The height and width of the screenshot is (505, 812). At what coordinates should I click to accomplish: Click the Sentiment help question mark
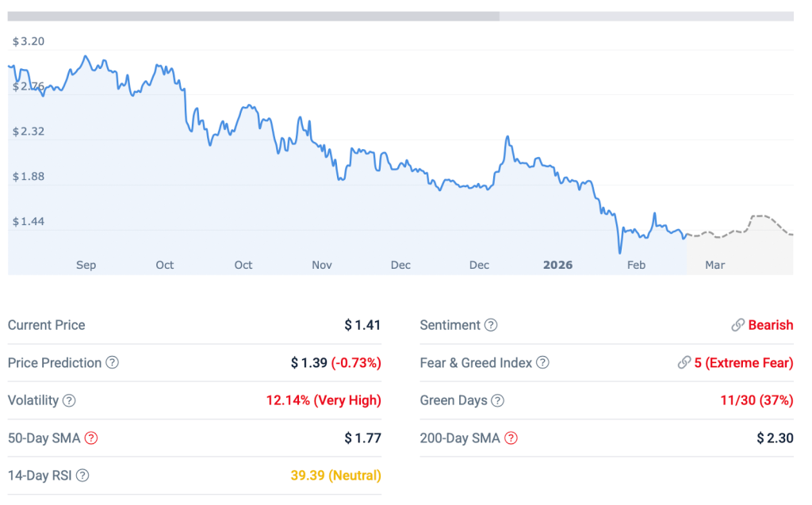[490, 325]
